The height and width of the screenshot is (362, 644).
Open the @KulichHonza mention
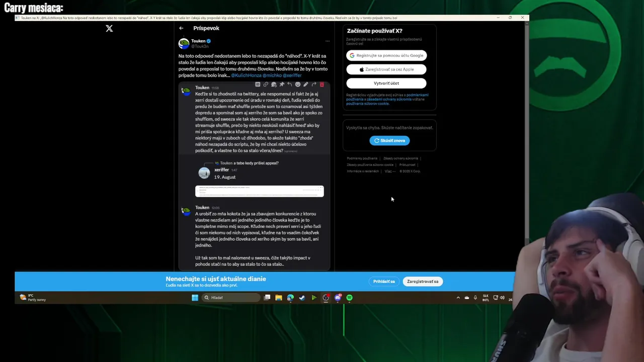246,75
